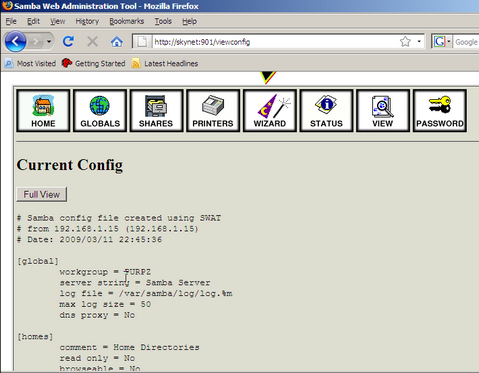Click the Google search input field
The height and width of the screenshot is (373, 479).
[466, 42]
